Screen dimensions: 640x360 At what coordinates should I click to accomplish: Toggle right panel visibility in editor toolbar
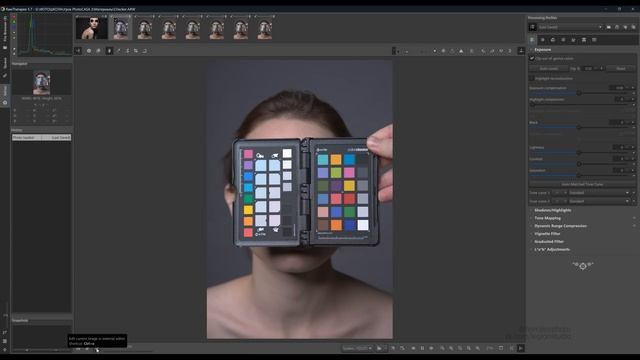pos(521,51)
